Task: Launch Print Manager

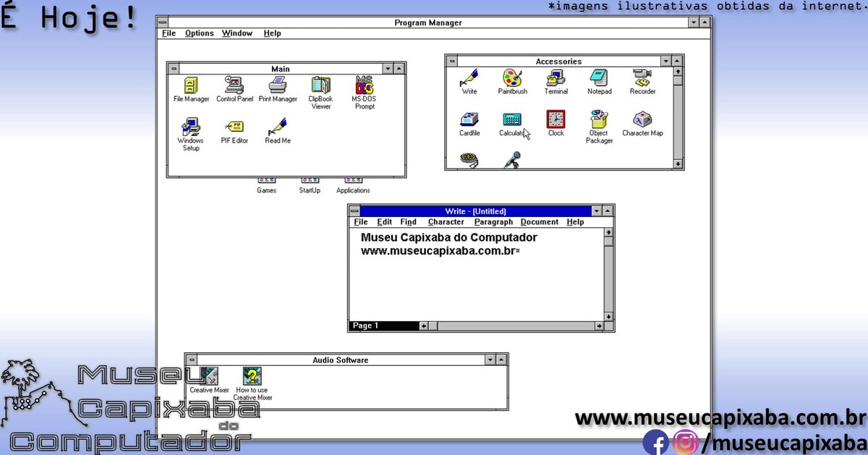Action: tap(278, 90)
